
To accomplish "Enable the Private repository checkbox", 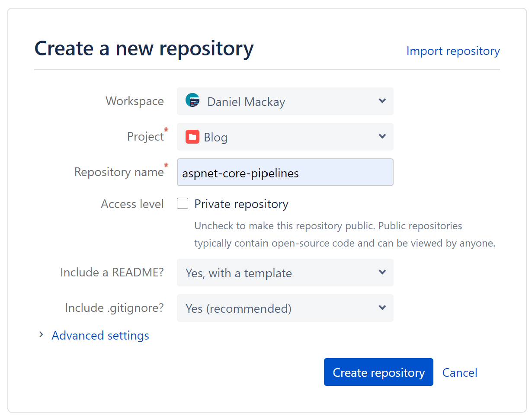I will [x=183, y=204].
